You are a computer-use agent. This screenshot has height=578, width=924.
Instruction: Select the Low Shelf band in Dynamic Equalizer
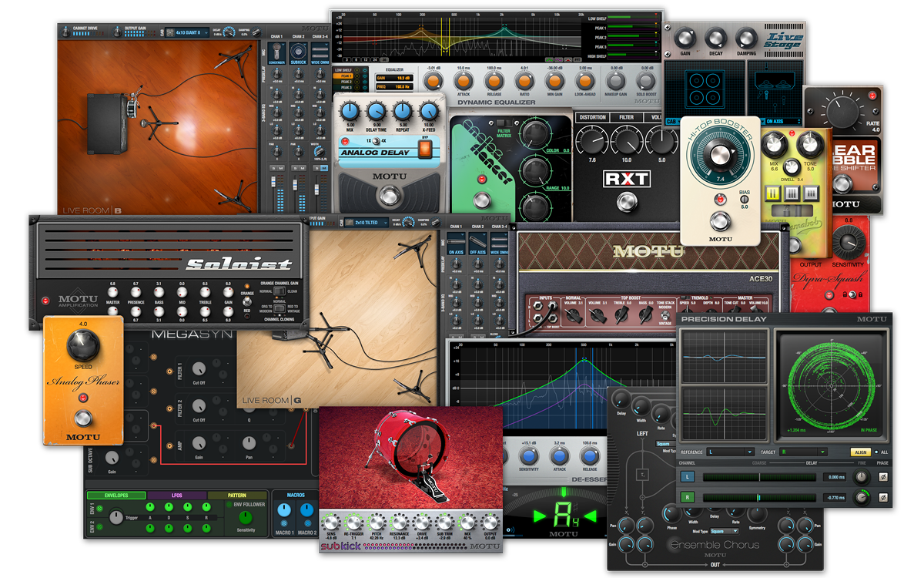345,71
